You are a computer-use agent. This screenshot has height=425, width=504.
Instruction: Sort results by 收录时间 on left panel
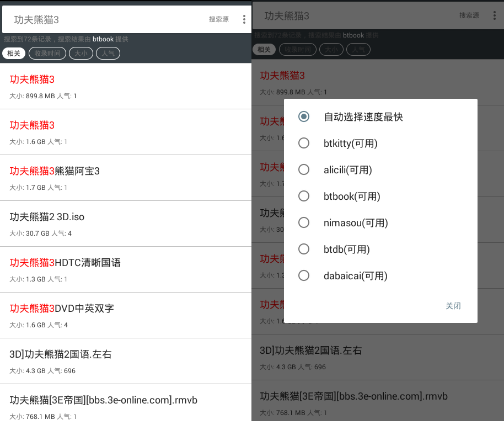tap(47, 54)
